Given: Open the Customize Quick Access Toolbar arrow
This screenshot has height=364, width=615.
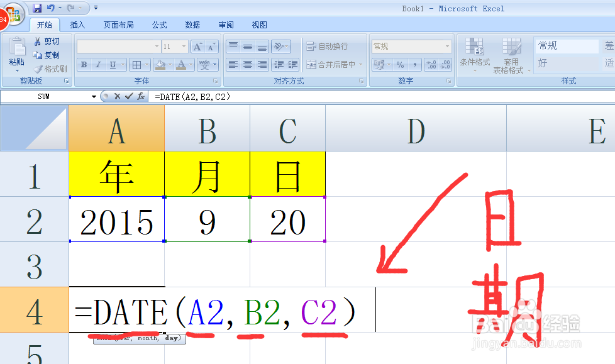Looking at the screenshot, I should click(96, 8).
